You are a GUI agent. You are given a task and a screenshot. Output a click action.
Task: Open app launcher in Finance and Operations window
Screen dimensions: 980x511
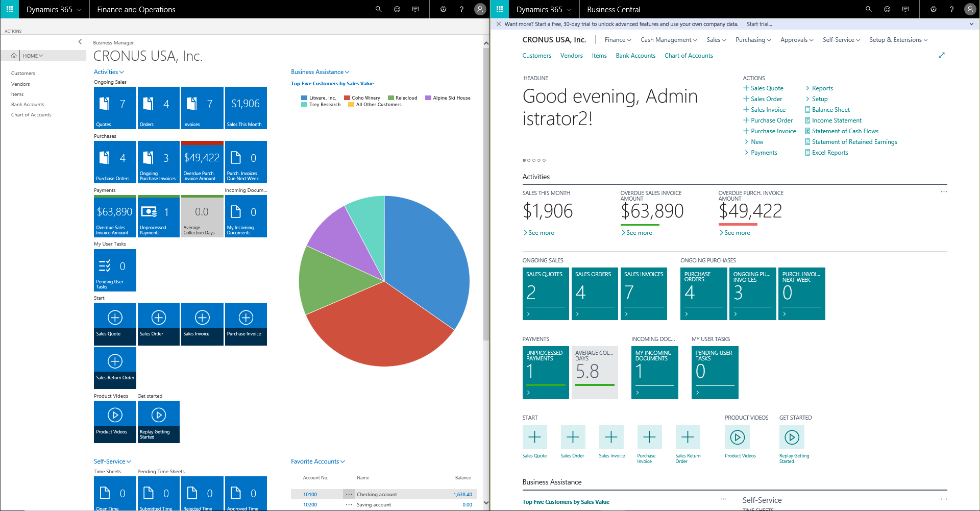point(10,9)
